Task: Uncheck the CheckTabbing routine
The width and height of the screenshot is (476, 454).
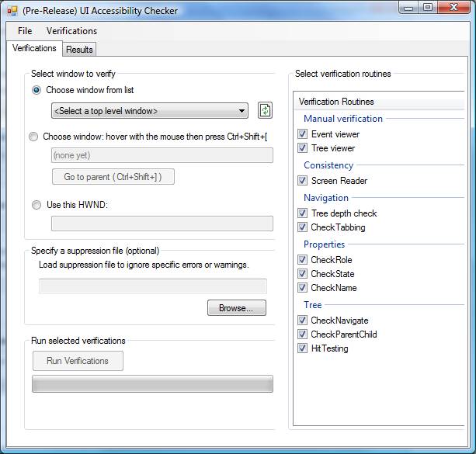Action: coord(303,227)
